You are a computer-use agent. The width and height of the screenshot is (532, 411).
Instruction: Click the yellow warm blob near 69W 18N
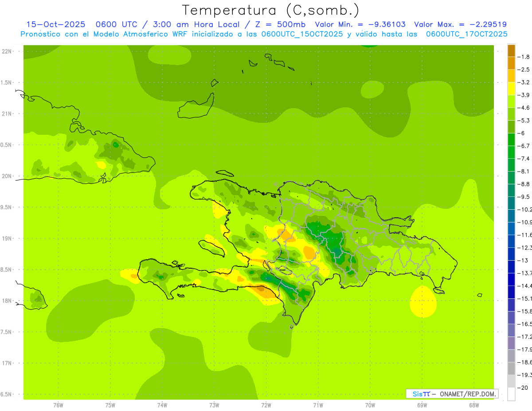423,301
